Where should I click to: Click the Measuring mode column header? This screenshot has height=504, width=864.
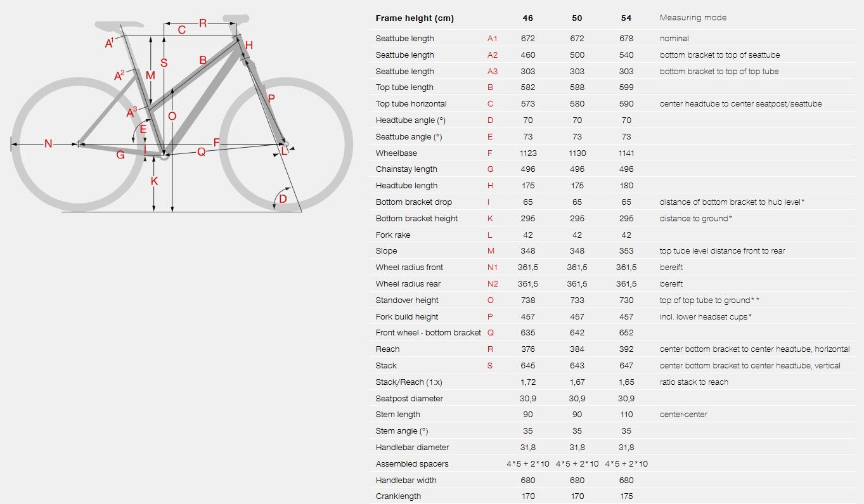(x=693, y=18)
